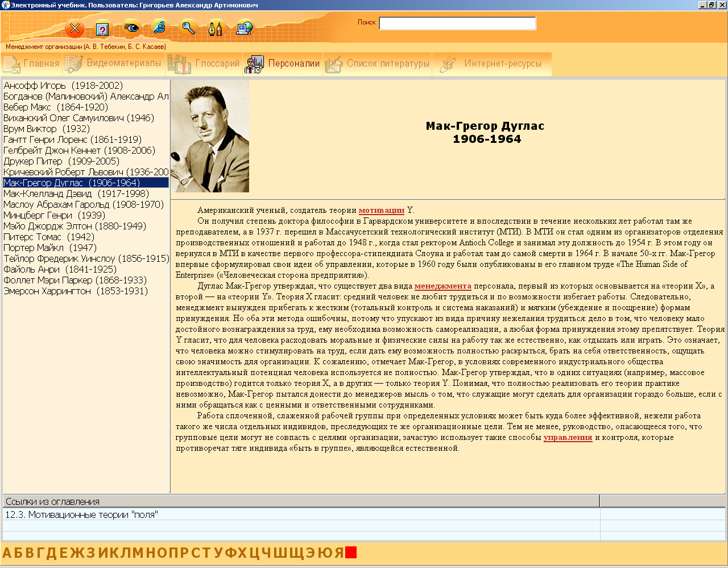Filter by letter Т in alphabet bar
The width and height of the screenshot is (728, 568).
click(x=207, y=553)
